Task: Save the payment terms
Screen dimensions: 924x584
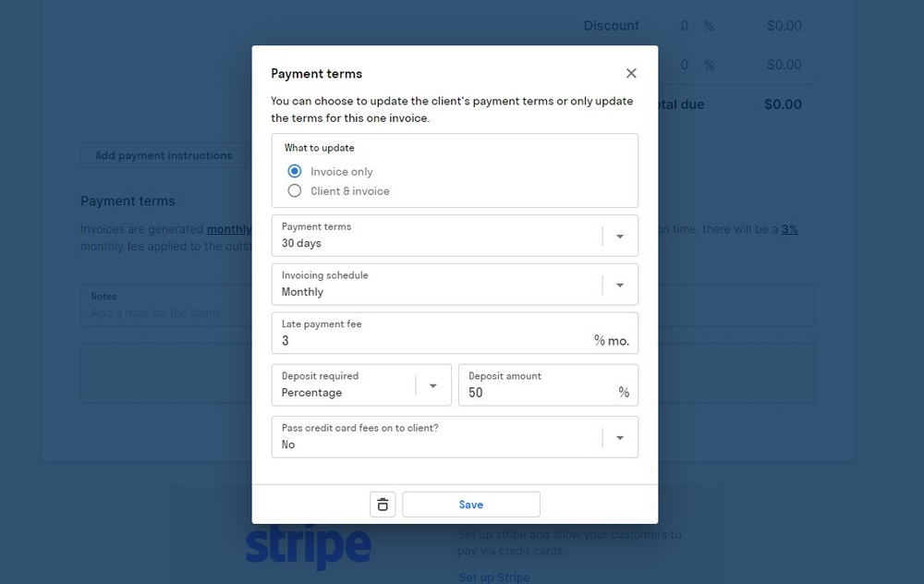Action: point(471,505)
